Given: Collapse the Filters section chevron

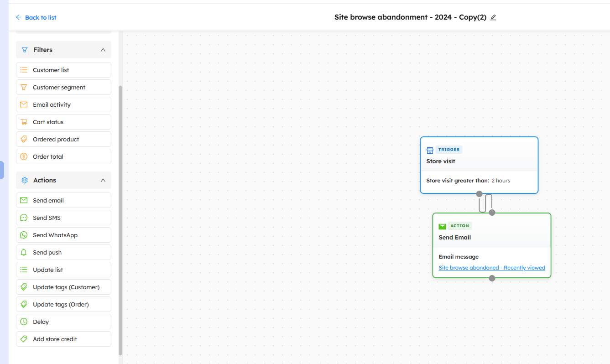Looking at the screenshot, I should [x=103, y=50].
